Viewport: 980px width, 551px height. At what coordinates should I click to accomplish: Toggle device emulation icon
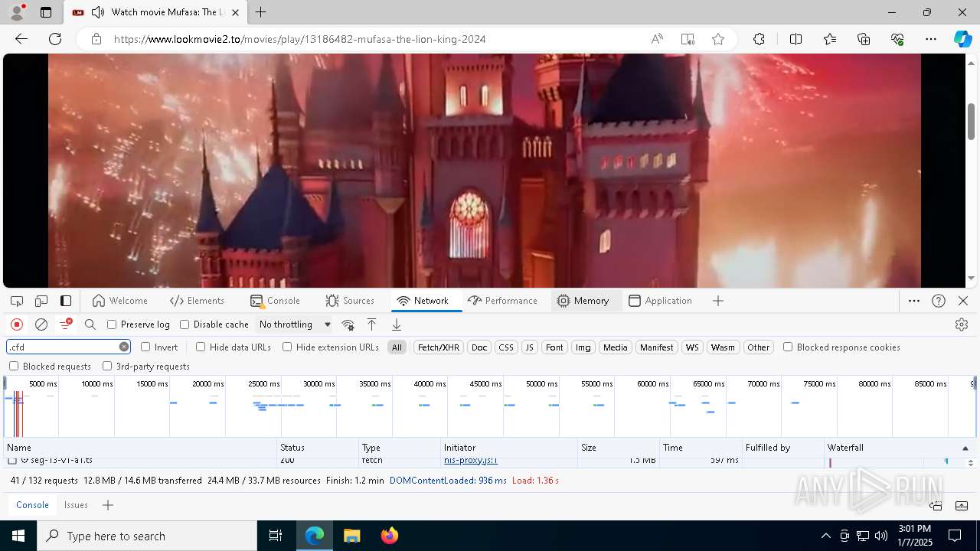pos(41,301)
